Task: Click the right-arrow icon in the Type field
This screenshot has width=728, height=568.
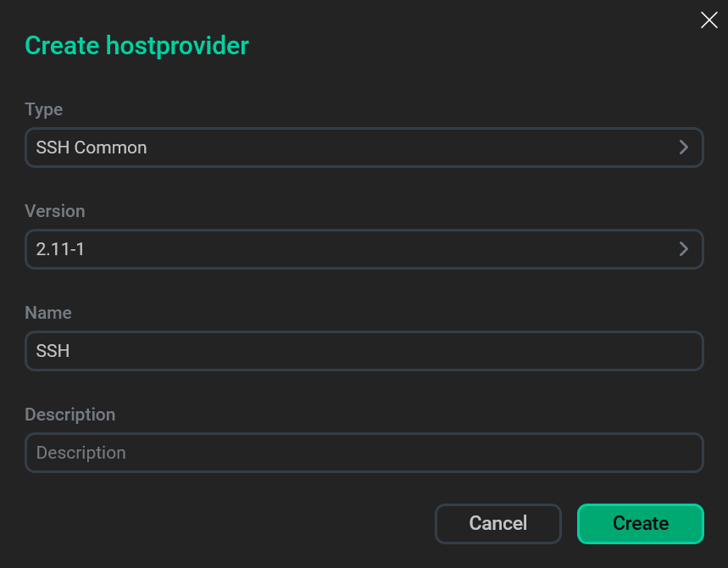Action: coord(683,147)
